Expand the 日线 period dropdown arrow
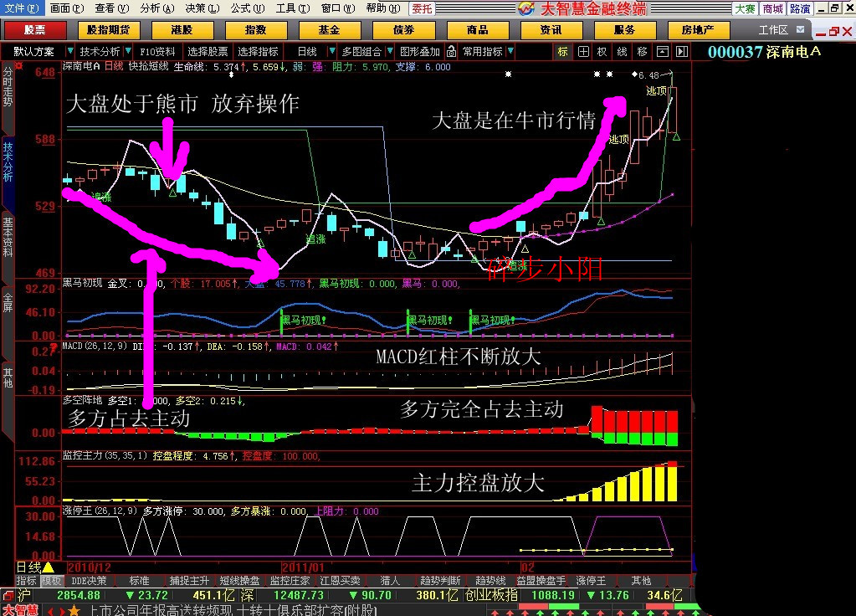Screen dimensions: 856x616 [x=331, y=51]
